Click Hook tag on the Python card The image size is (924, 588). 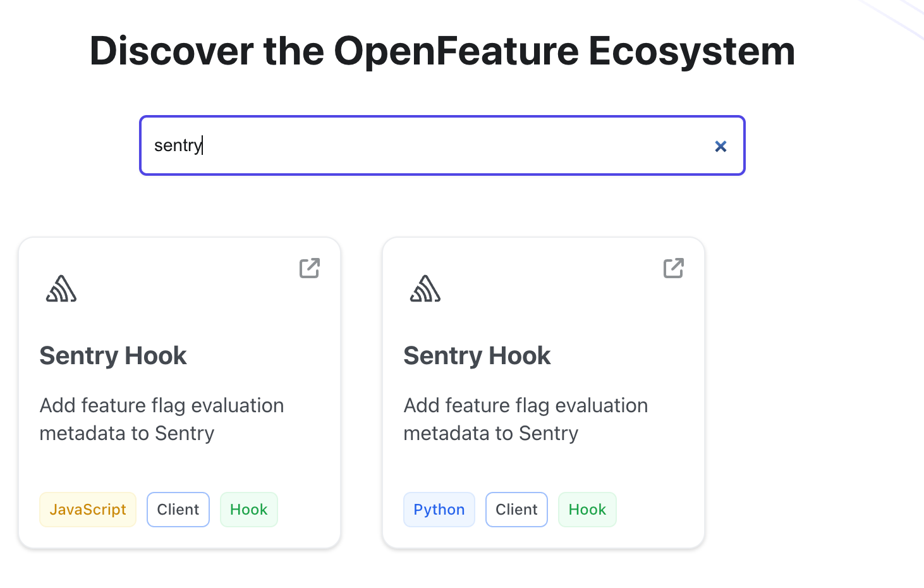point(587,510)
